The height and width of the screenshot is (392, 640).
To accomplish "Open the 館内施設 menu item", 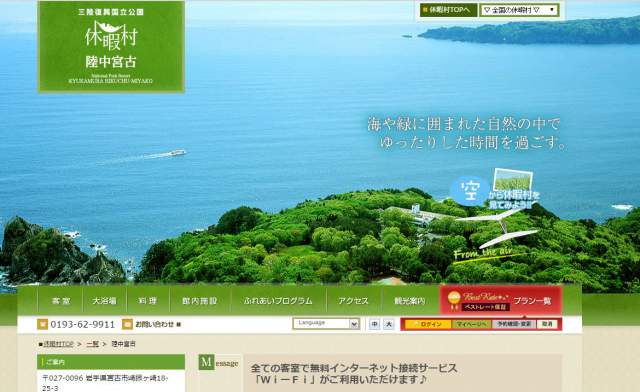I will click(x=200, y=301).
